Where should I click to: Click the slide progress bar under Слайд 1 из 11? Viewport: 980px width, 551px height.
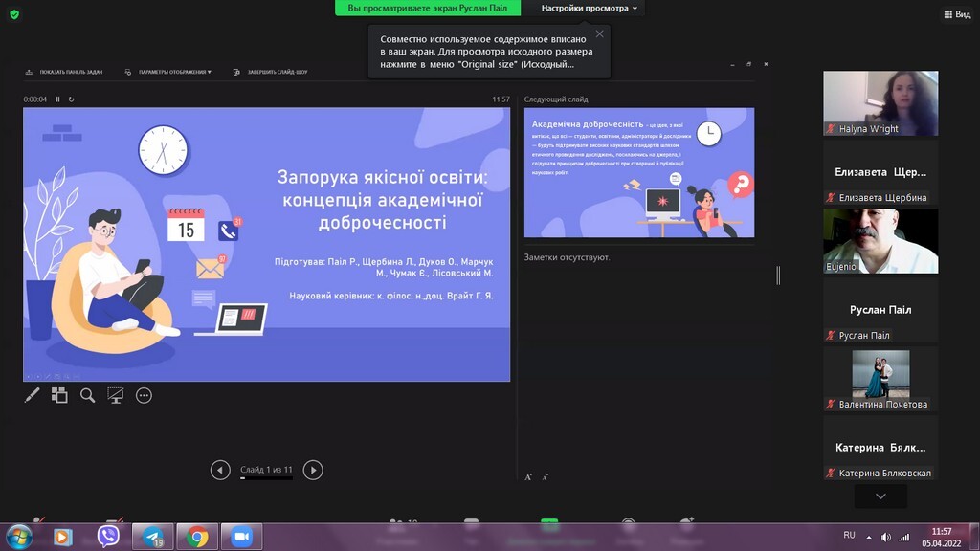pyautogui.click(x=266, y=478)
